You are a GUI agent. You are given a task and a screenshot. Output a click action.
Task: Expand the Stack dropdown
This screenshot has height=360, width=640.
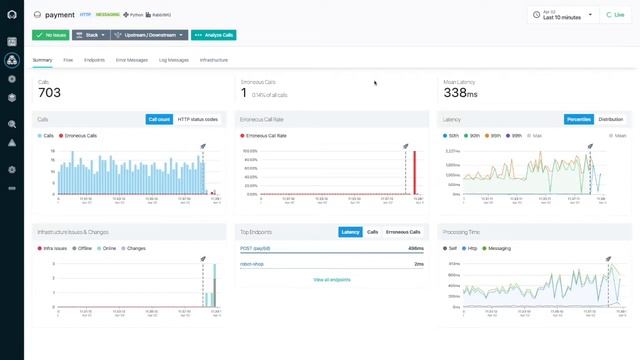point(91,35)
